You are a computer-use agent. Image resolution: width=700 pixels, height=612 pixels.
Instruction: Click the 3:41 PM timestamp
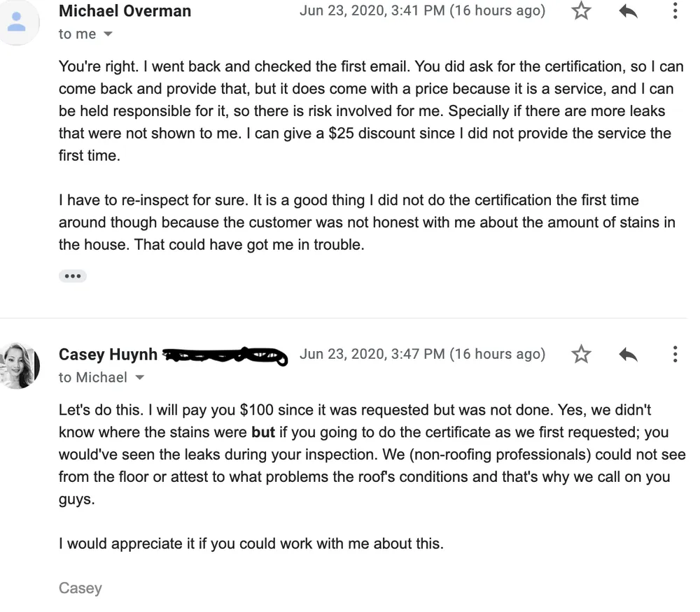tap(422, 11)
